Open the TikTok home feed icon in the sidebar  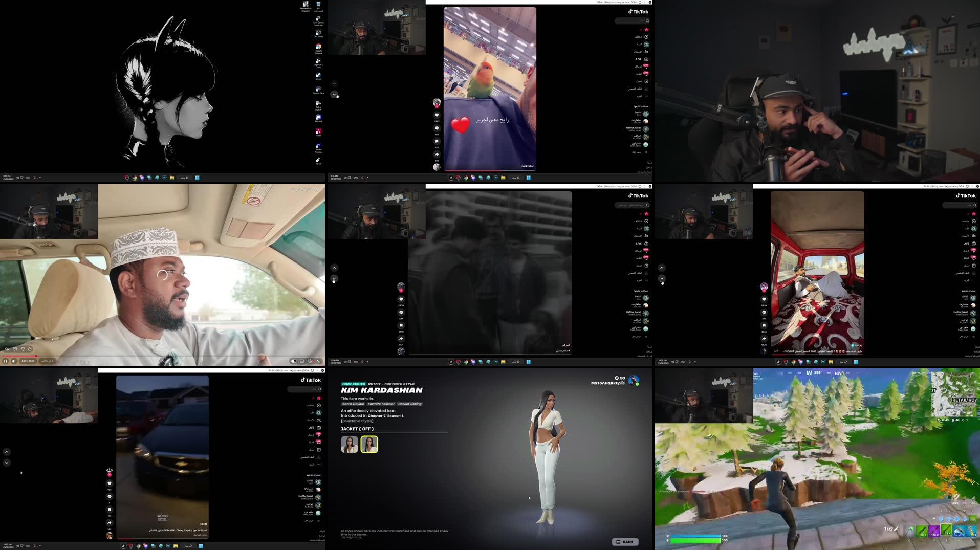[x=646, y=30]
